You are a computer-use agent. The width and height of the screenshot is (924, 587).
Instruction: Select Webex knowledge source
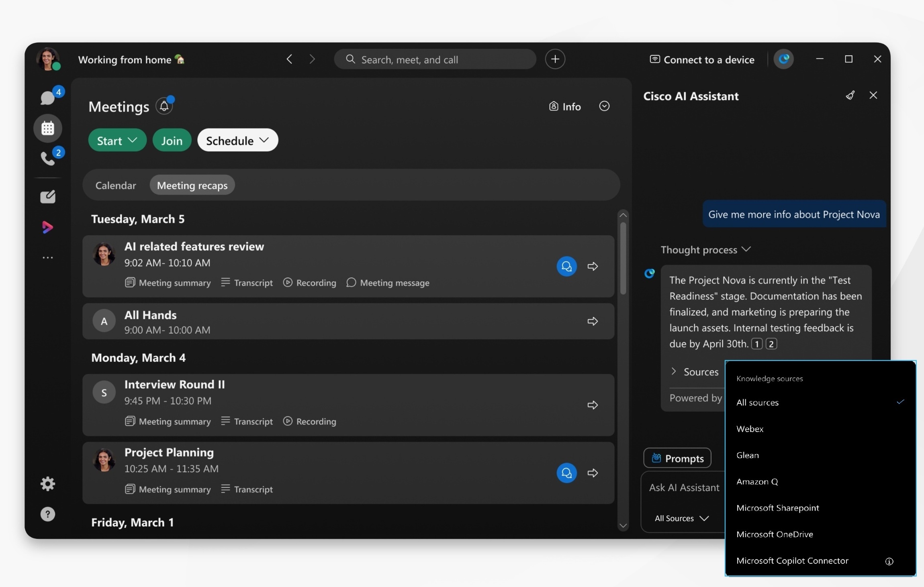[x=820, y=429]
